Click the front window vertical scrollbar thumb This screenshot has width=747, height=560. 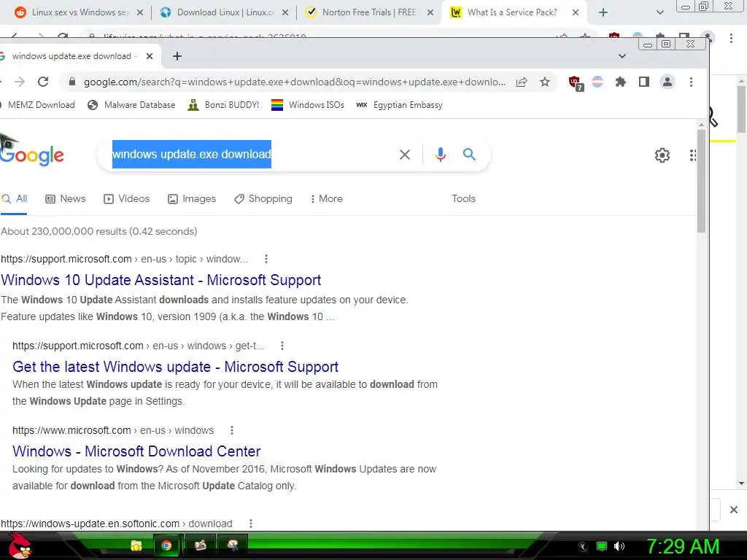701,181
